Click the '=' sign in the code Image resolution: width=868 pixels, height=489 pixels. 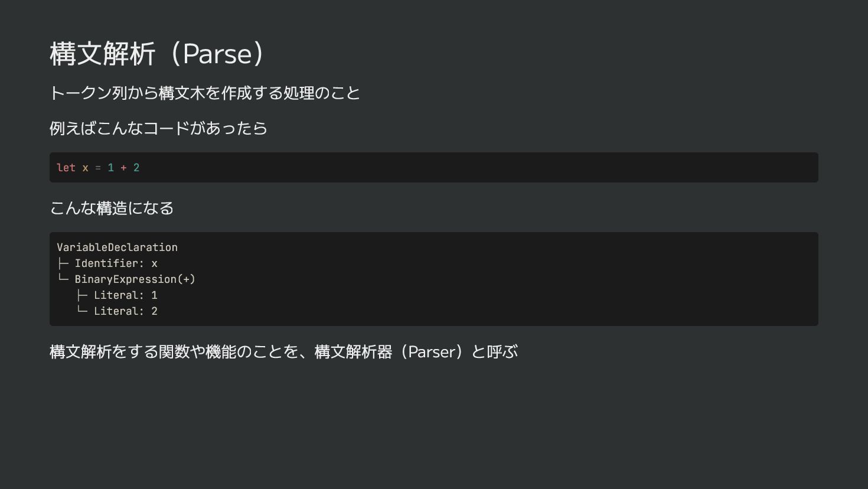pos(98,168)
